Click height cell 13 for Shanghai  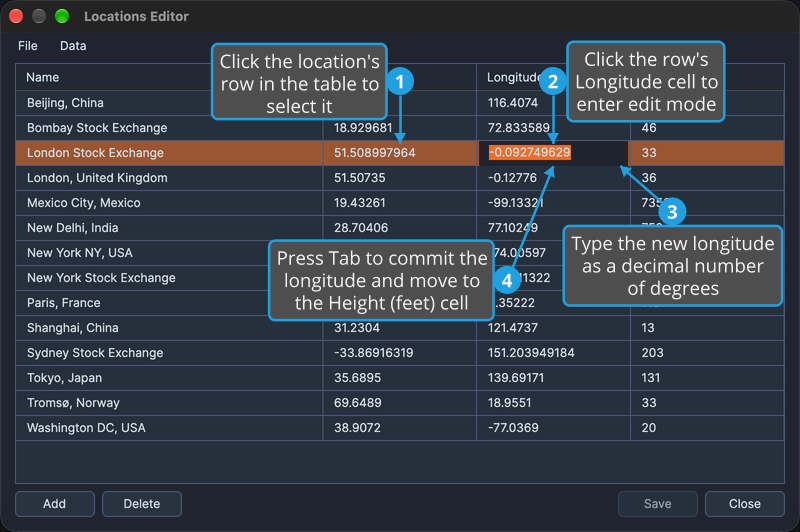click(x=707, y=328)
